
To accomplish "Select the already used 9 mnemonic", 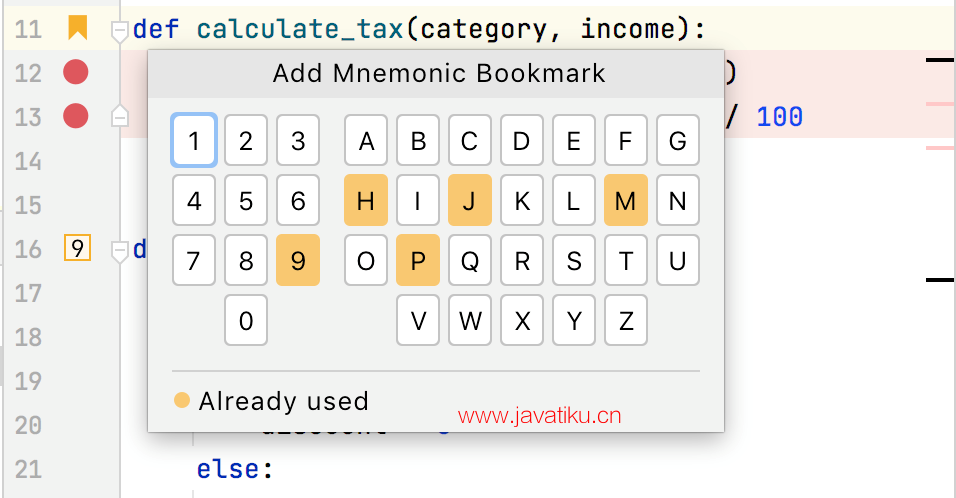I will pos(298,260).
